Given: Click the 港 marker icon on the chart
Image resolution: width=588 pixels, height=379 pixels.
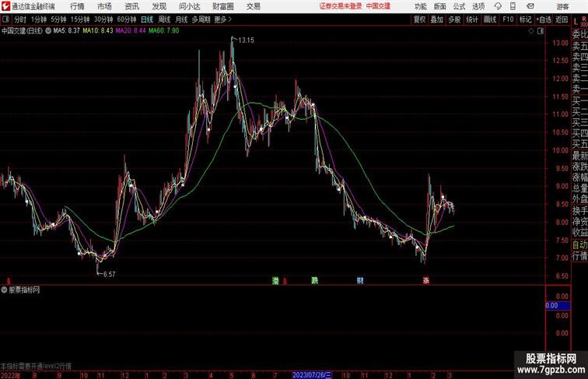Looking at the screenshot, I should [275, 280].
